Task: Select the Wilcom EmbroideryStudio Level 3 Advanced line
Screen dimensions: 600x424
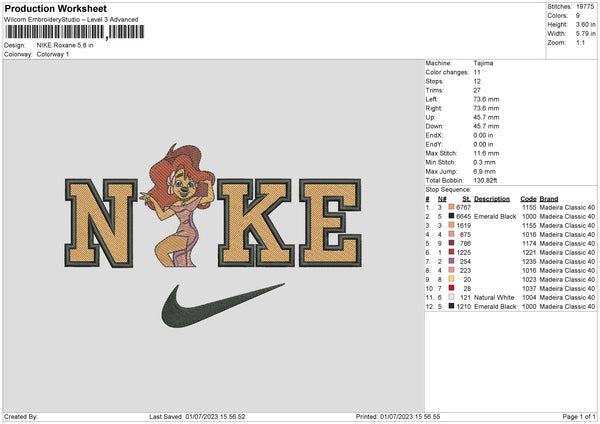Action: point(71,20)
